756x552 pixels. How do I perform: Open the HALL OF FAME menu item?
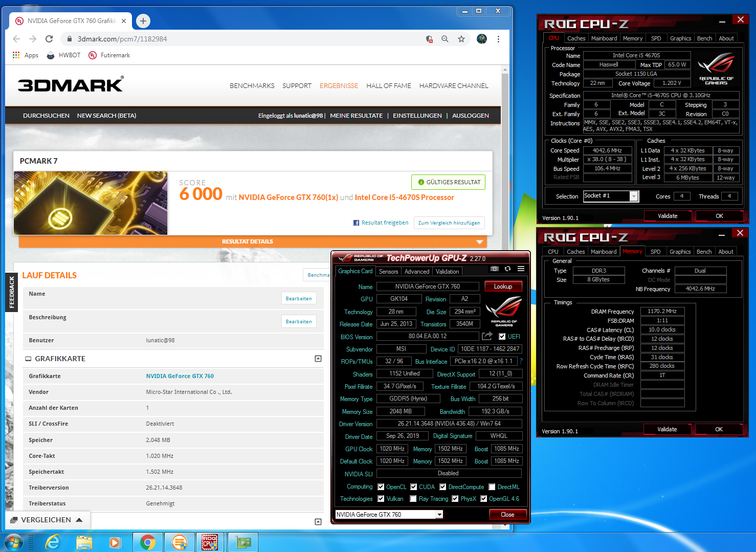389,86
